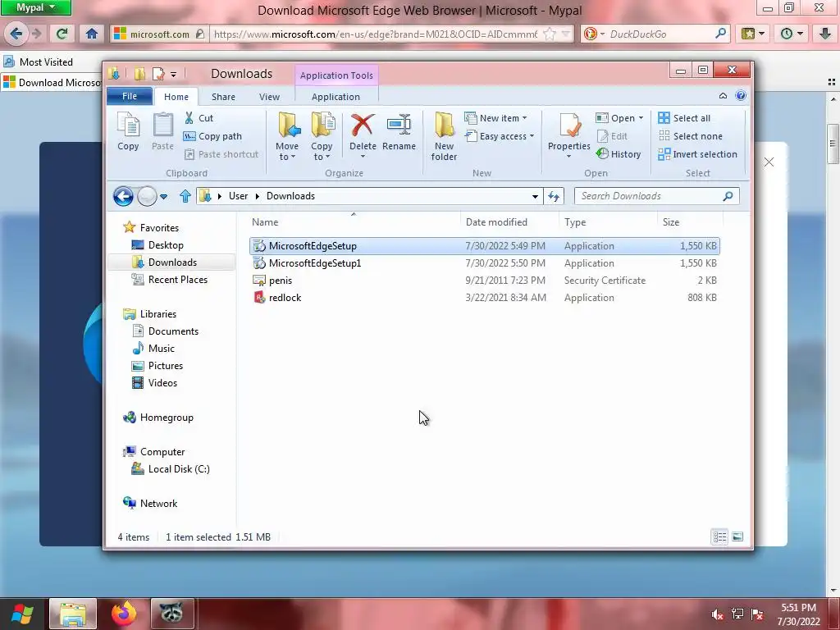Screen dimensions: 840x630
Task: Click the Mypal reload button
Action: click(62, 34)
